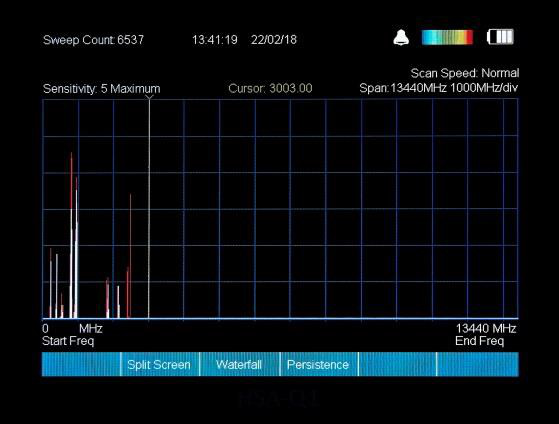Click the alarm bell icon
Image resolution: width=559 pixels, height=424 pixels.
[401, 37]
